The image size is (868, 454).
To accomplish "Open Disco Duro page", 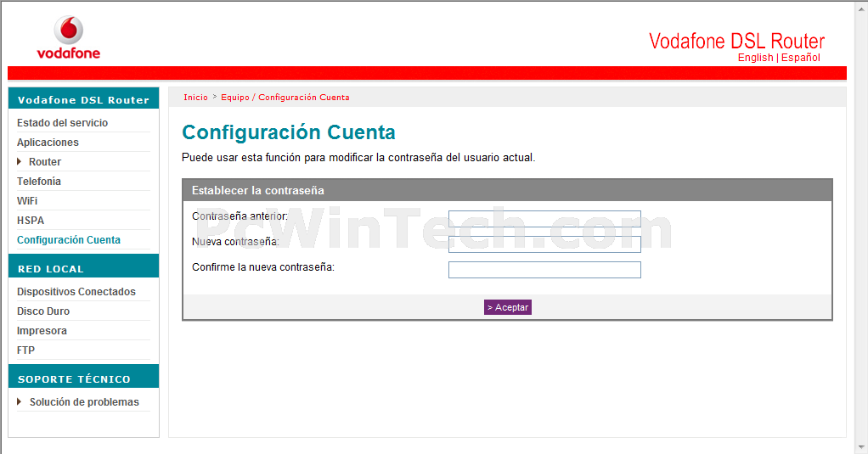I will (43, 311).
